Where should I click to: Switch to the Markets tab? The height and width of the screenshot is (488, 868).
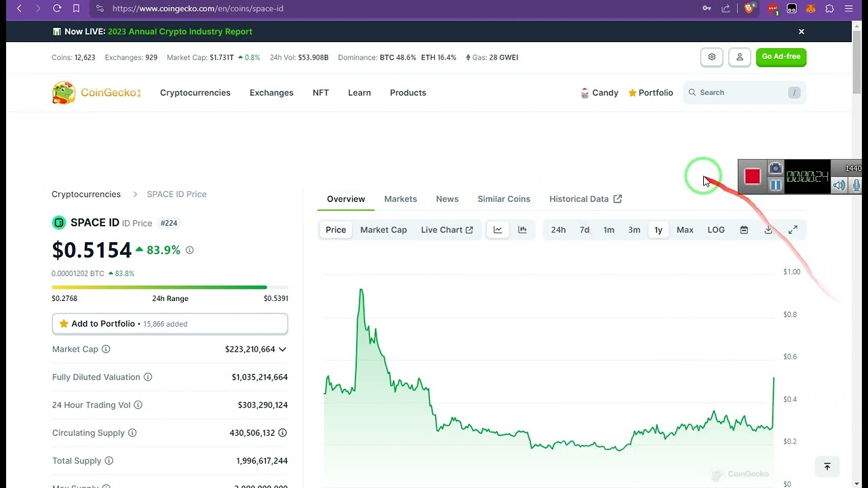tap(400, 199)
